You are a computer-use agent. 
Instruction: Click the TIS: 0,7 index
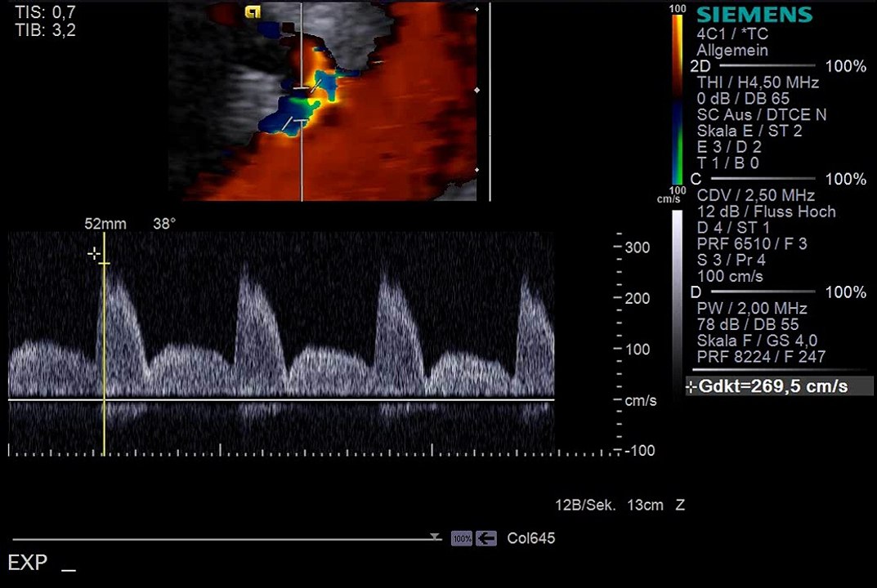coord(45,11)
